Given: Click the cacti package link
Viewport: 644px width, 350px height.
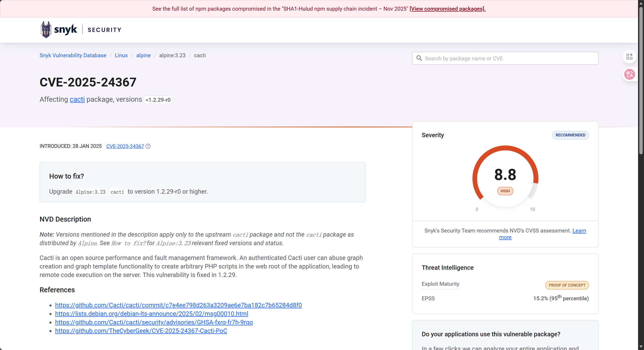Looking at the screenshot, I should [x=77, y=99].
